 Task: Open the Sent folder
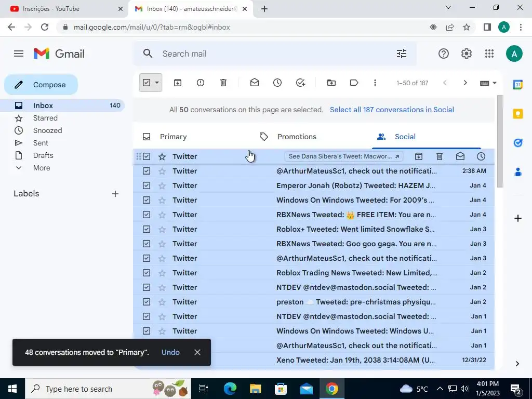pos(41,143)
